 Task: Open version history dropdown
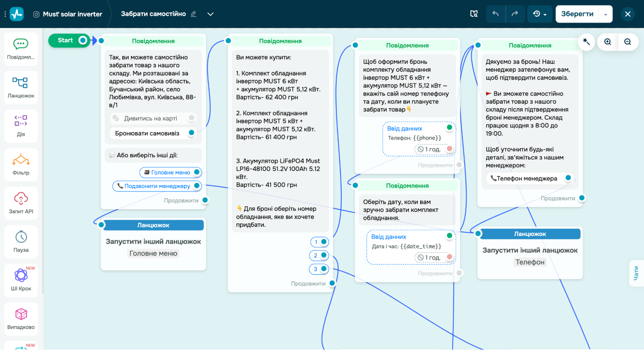tap(540, 14)
